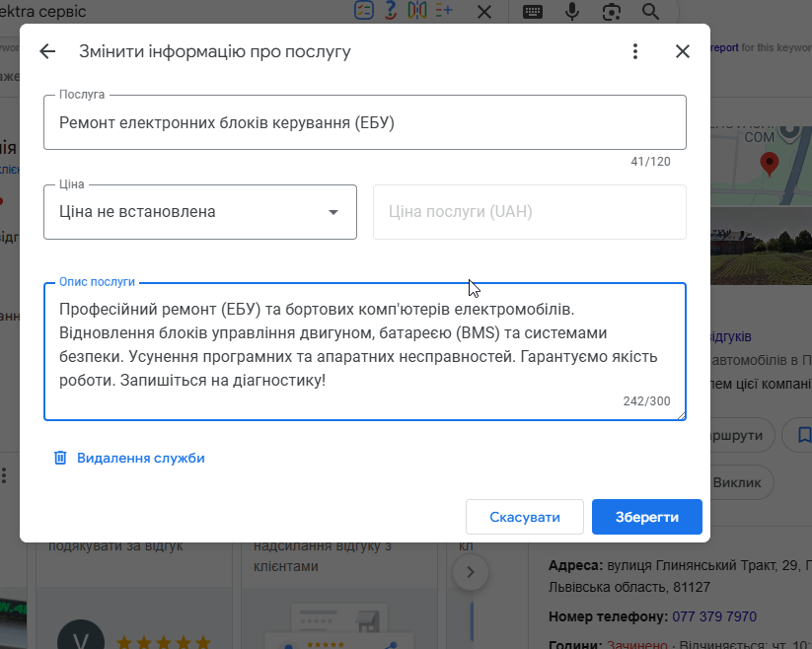Go back with the dialog's left arrow
The width and height of the screenshot is (812, 649).
47,51
